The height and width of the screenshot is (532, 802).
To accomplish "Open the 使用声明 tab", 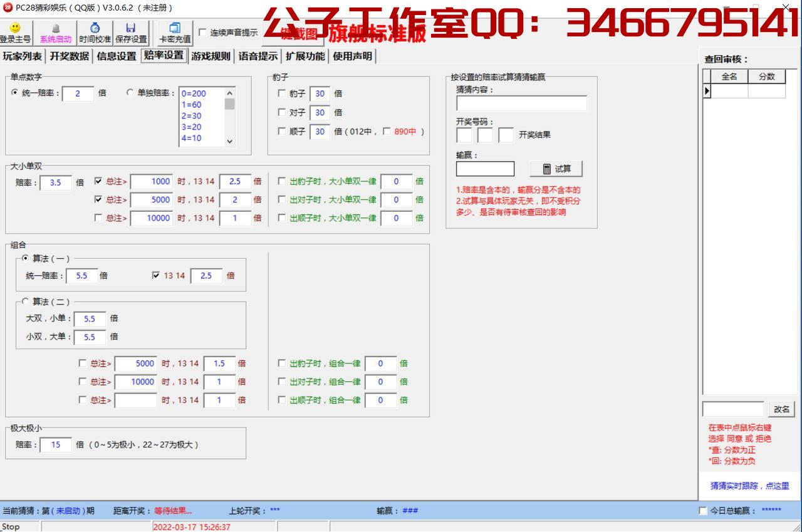I will click(x=352, y=56).
